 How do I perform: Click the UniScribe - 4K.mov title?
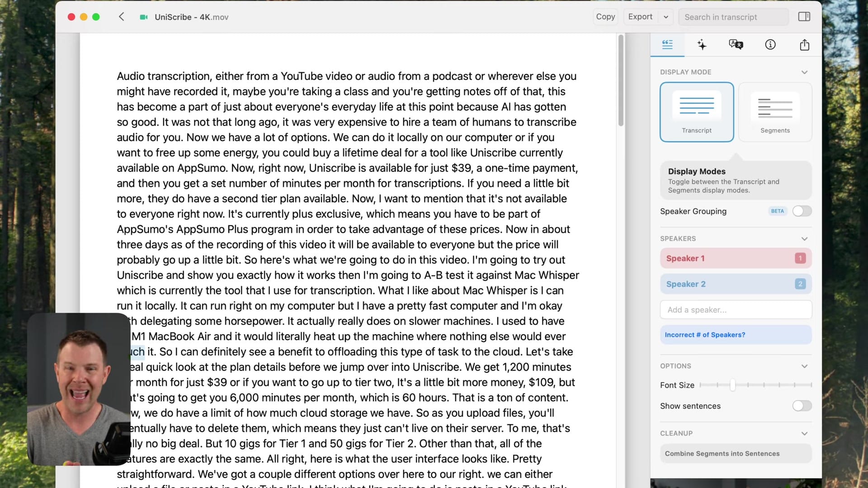[x=191, y=17]
